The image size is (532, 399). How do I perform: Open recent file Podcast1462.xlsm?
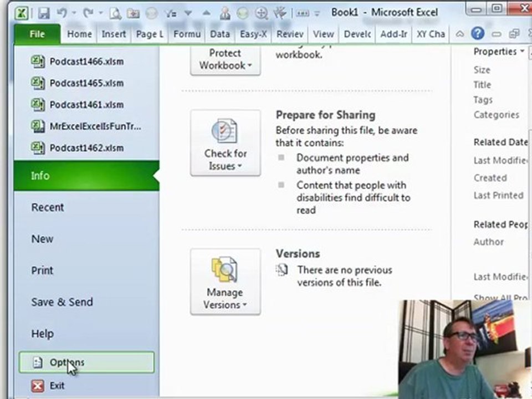(86, 148)
